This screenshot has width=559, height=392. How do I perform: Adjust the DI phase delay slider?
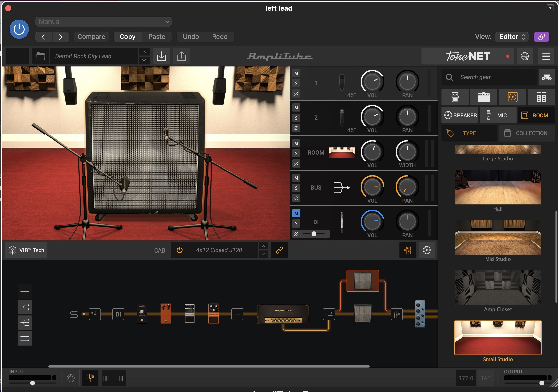click(314, 234)
